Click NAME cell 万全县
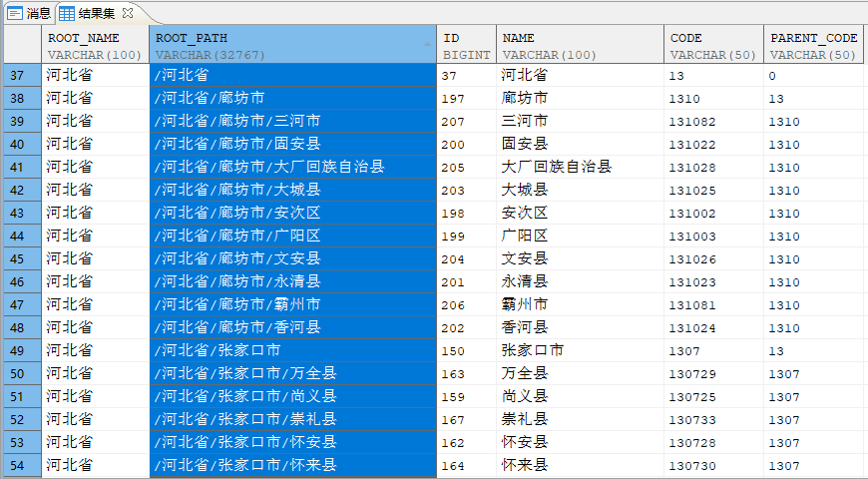This screenshot has width=868, height=479. tap(580, 374)
